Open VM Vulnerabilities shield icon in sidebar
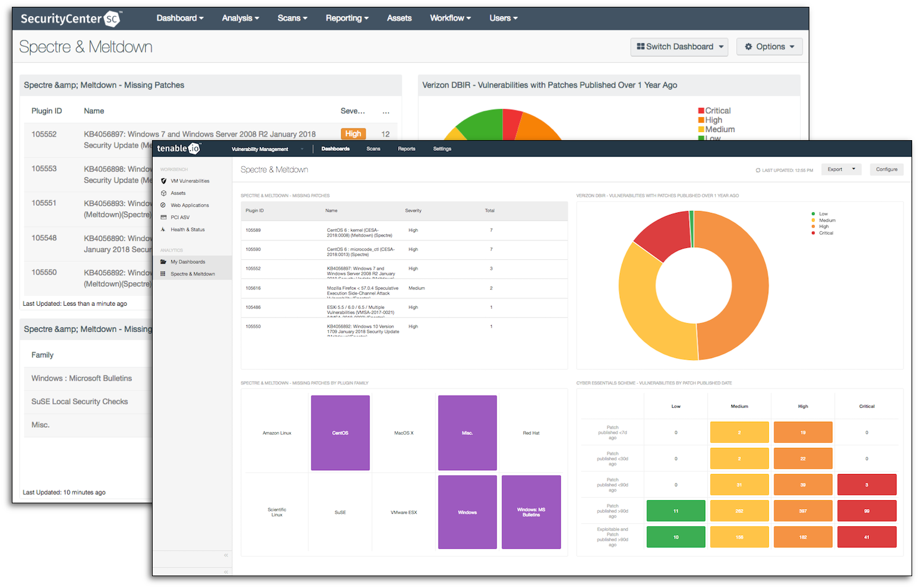The width and height of the screenshot is (919, 588). coord(164,181)
